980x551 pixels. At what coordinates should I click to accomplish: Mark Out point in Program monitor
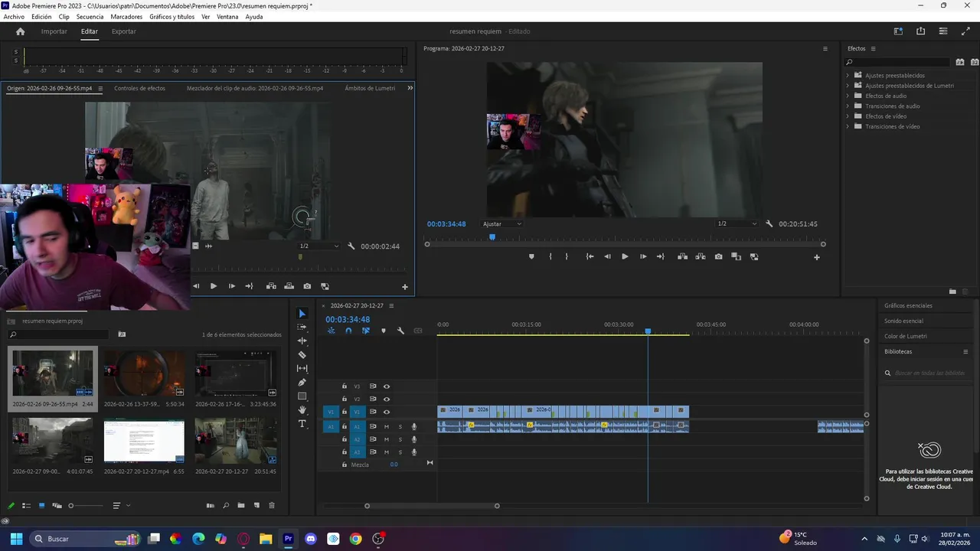coord(567,256)
